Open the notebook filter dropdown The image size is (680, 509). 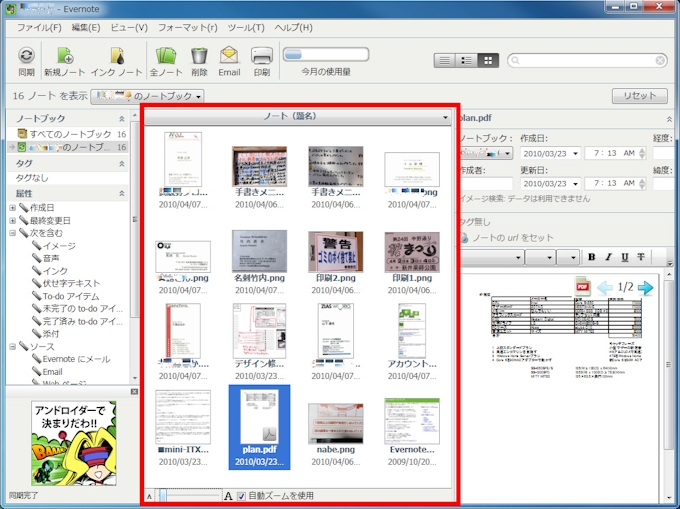tap(147, 96)
